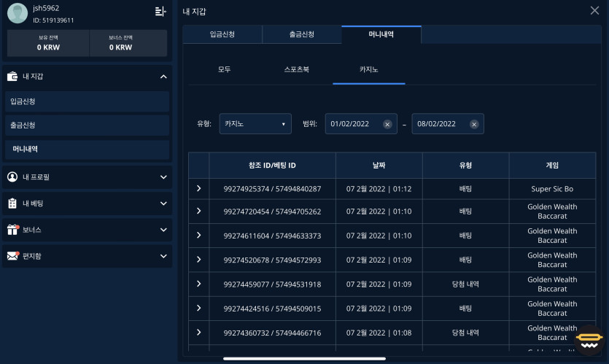Expand the 내 프로필 section chevron
This screenshot has height=364, width=609.
(163, 177)
